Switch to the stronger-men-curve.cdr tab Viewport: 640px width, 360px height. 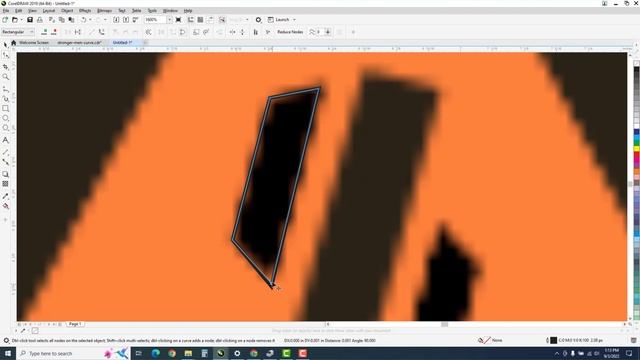(x=79, y=42)
